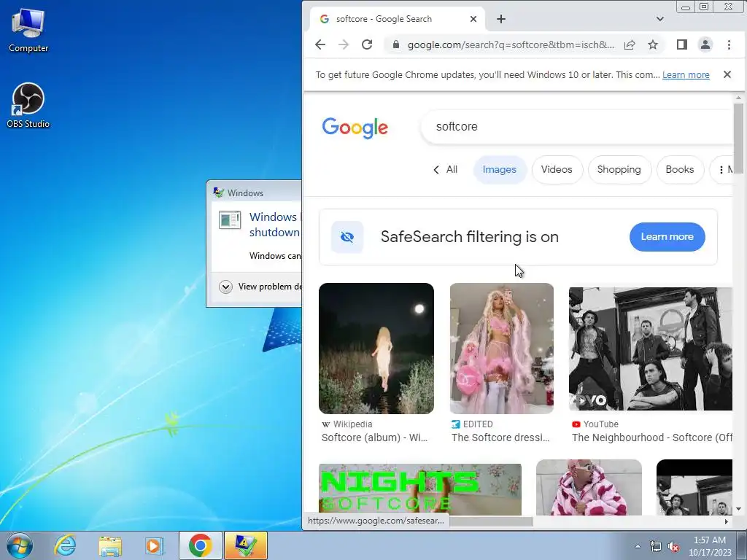Click Softcore (album) Wikipedia title text
747x560 pixels.
(x=374, y=437)
